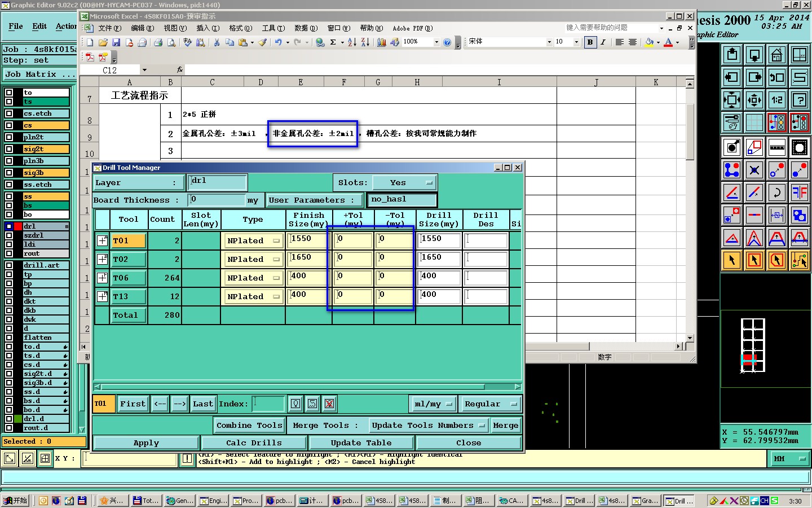Click the Calc Drills button
The image size is (812, 508).
click(x=254, y=443)
